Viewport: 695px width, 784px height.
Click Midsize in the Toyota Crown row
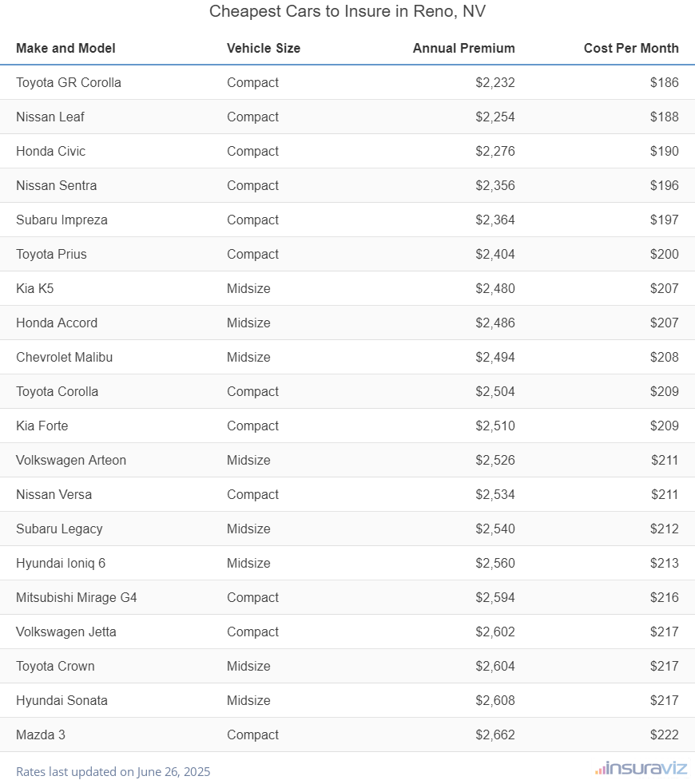point(248,666)
